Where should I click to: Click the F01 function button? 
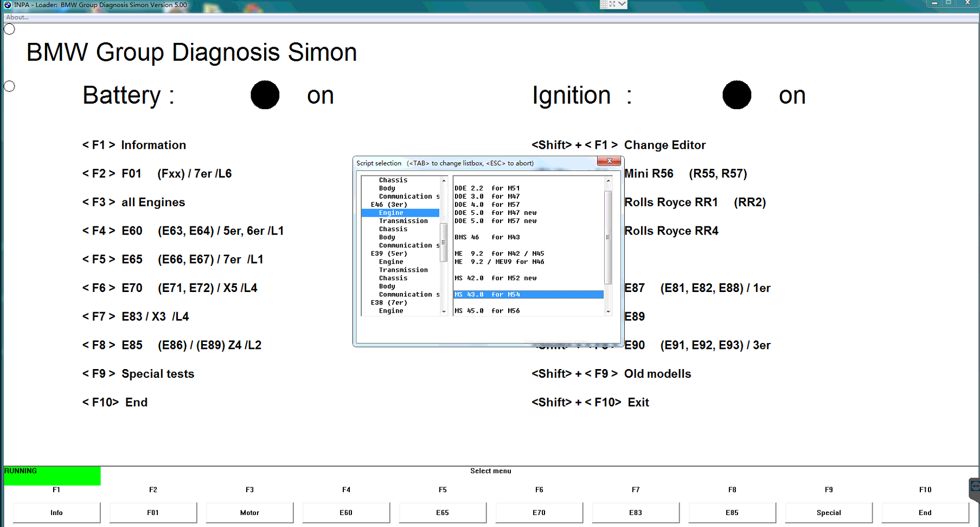[x=153, y=512]
